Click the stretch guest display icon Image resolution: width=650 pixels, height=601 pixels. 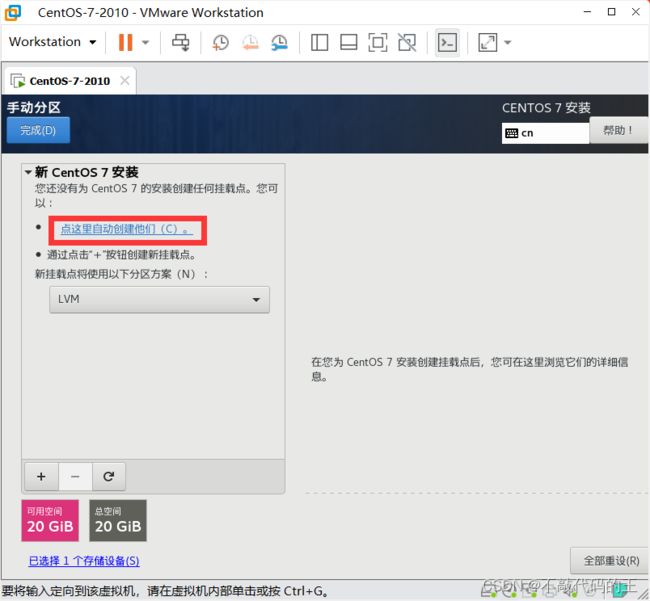point(487,42)
